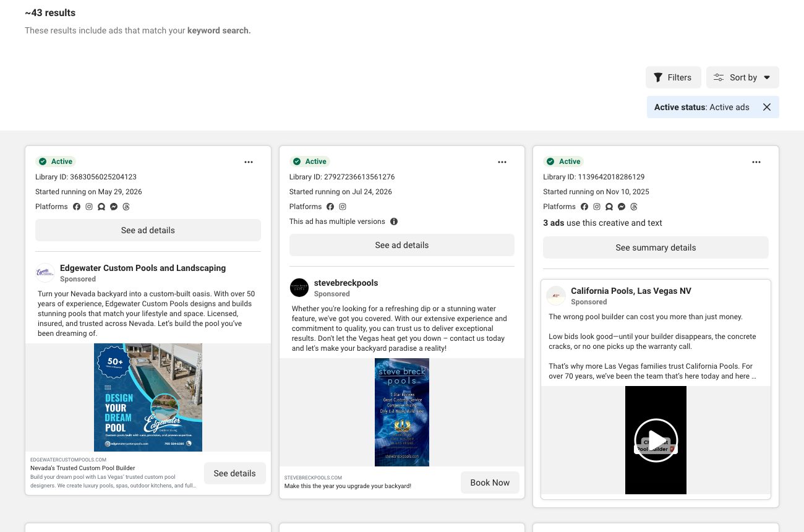Open stevebreckpools advertiser page link
804x532 pixels.
point(346,283)
